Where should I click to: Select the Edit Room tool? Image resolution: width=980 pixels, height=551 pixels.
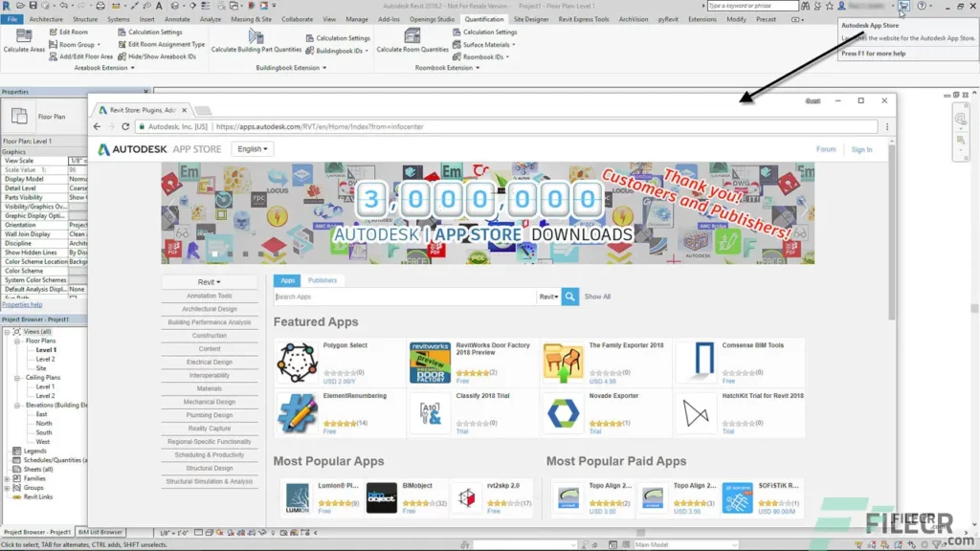point(74,32)
